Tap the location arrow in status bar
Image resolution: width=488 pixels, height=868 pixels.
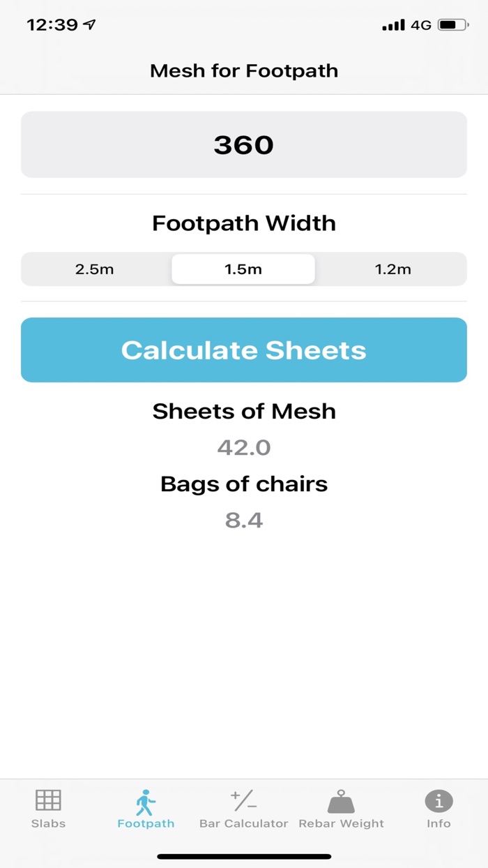90,25
